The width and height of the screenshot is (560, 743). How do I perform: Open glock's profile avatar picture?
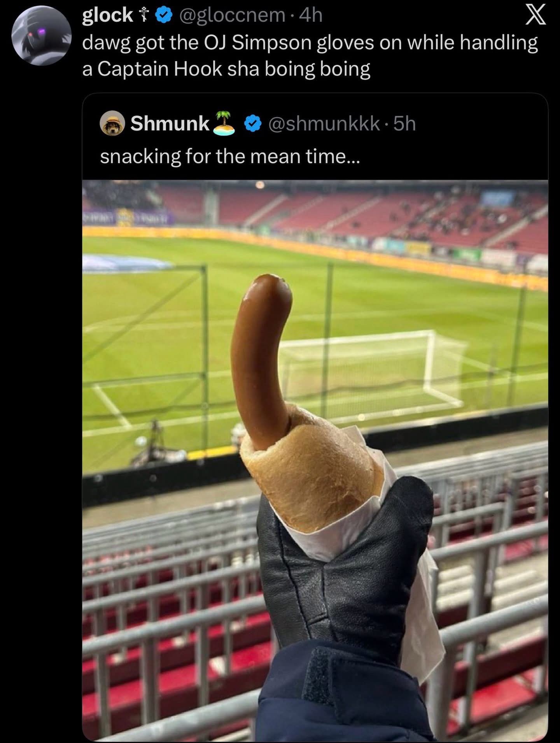pyautogui.click(x=42, y=35)
